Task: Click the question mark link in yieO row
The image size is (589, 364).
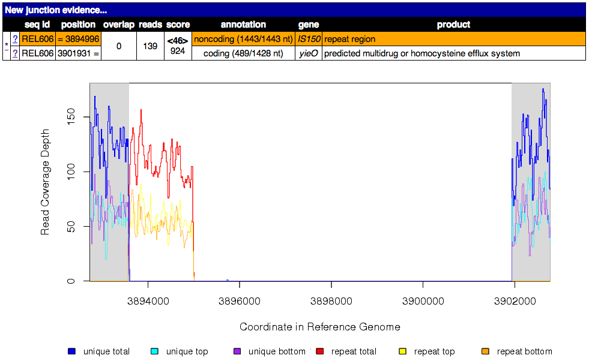Action: pos(15,53)
